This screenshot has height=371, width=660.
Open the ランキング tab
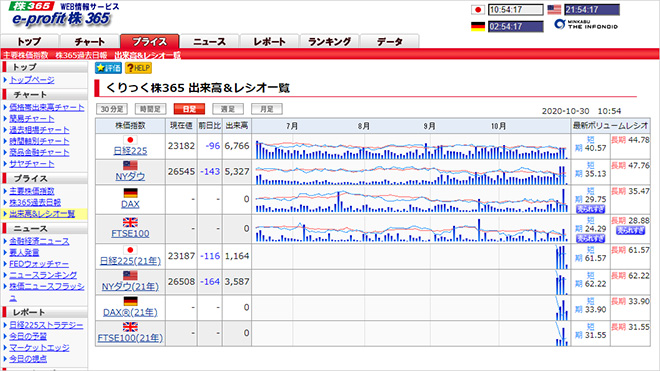330,41
